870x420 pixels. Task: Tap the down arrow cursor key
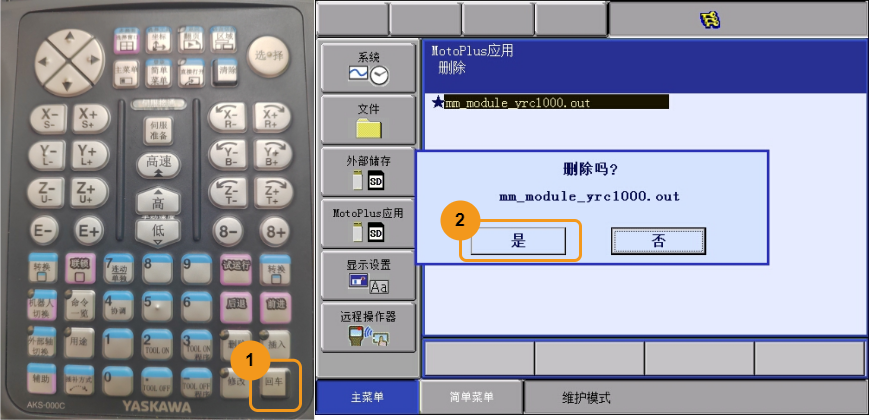[x=68, y=84]
